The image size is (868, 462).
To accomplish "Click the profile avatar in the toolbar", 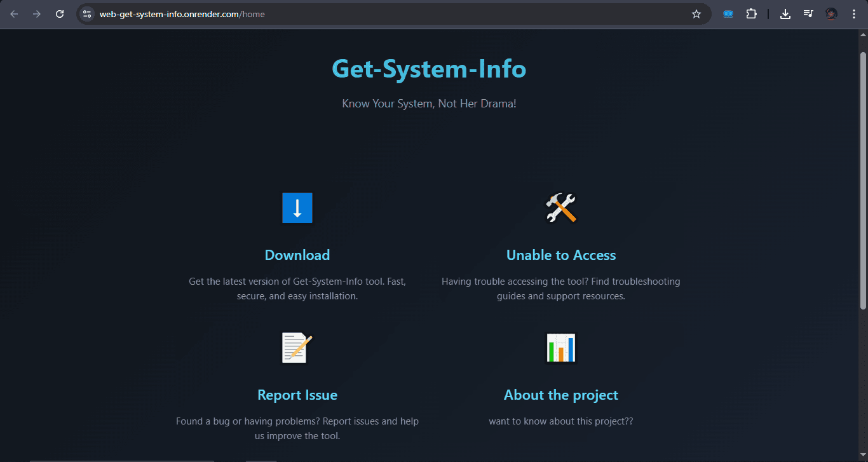I will pos(831,14).
